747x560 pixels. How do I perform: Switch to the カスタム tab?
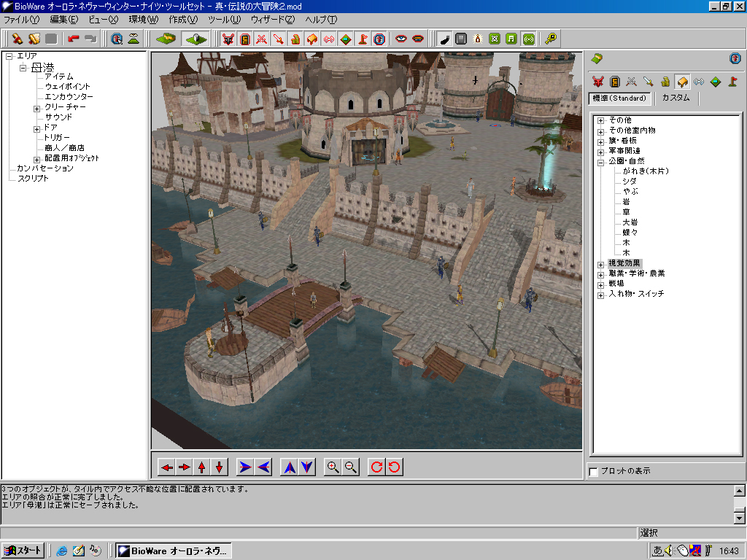[676, 98]
